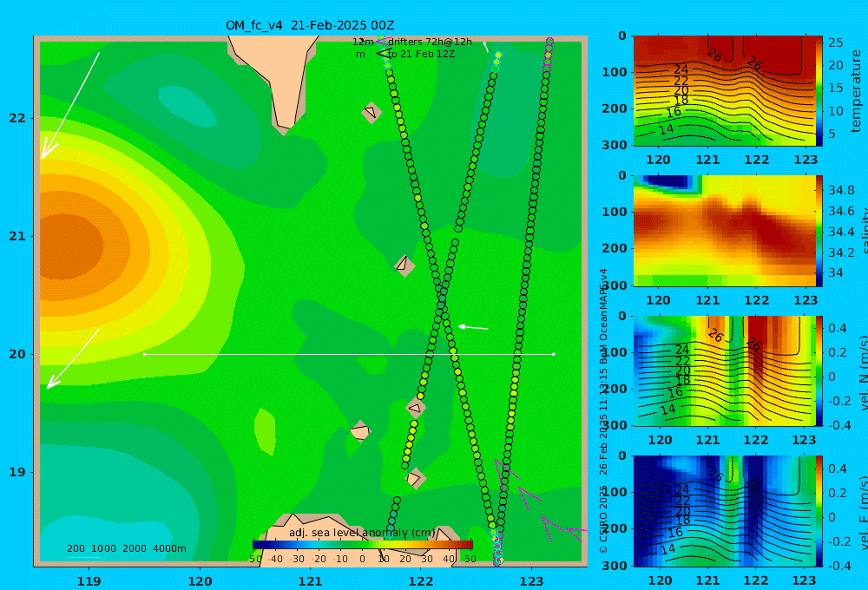Click the small white current arrow near 122.5E
This screenshot has height=590, width=868.
[473, 328]
